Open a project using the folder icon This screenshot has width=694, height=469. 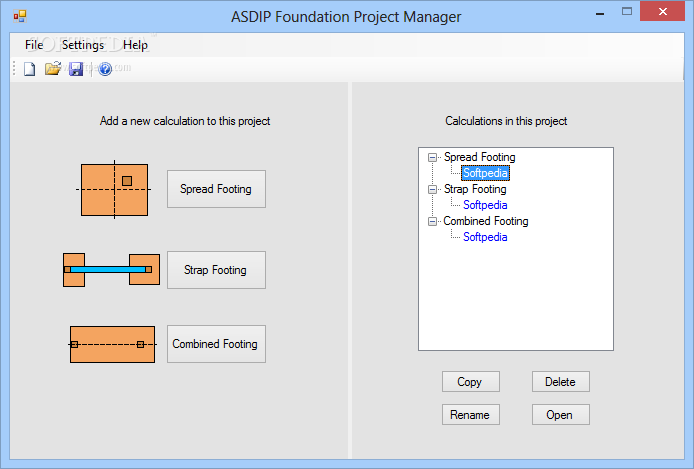pos(53,69)
